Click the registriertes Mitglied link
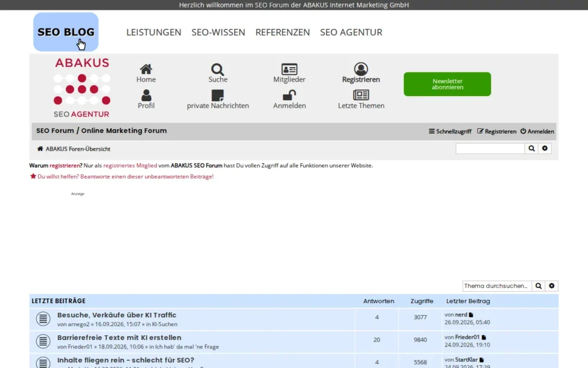Screen dimensions: 588x368 130,165
